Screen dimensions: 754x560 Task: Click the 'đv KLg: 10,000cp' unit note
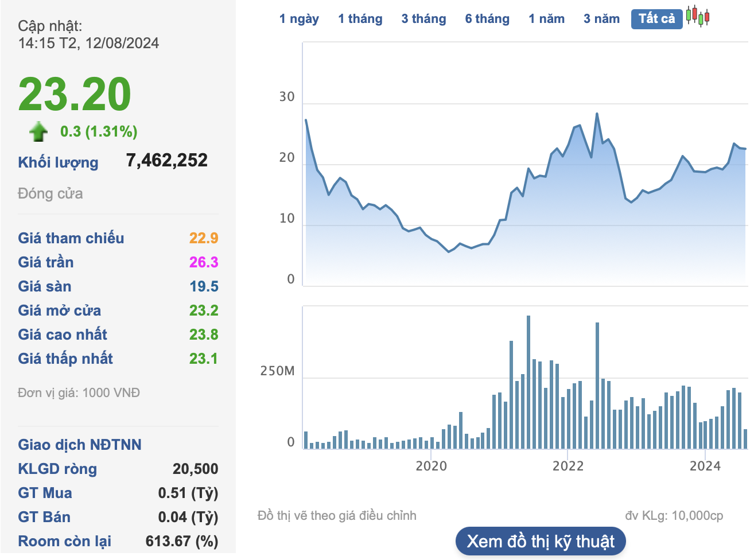[674, 516]
